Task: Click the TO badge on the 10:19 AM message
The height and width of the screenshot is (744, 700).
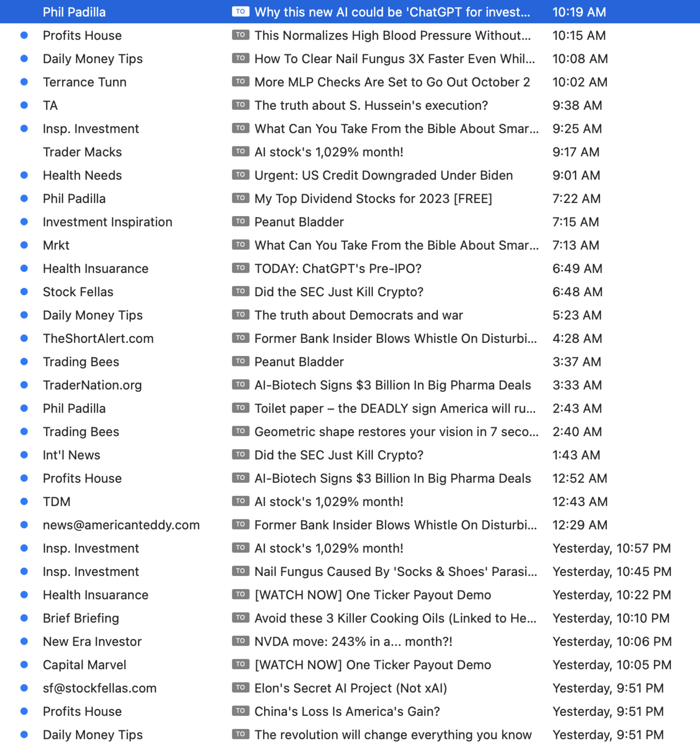Action: pyautogui.click(x=241, y=12)
